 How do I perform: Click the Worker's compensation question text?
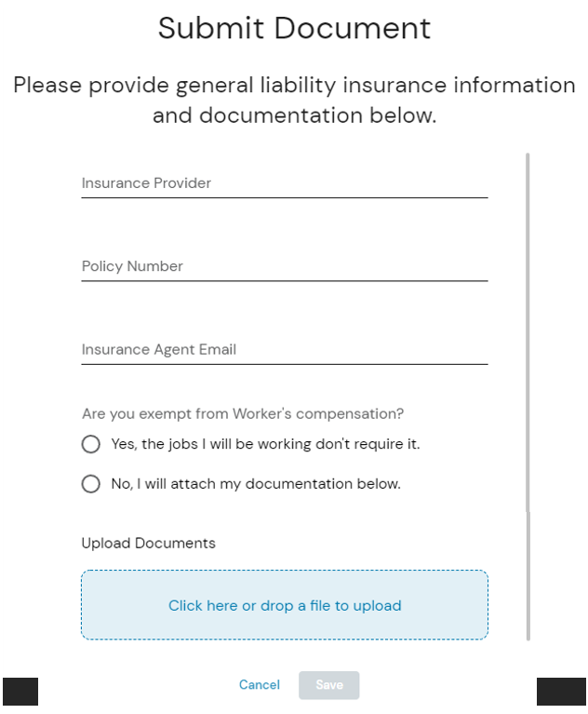click(242, 413)
